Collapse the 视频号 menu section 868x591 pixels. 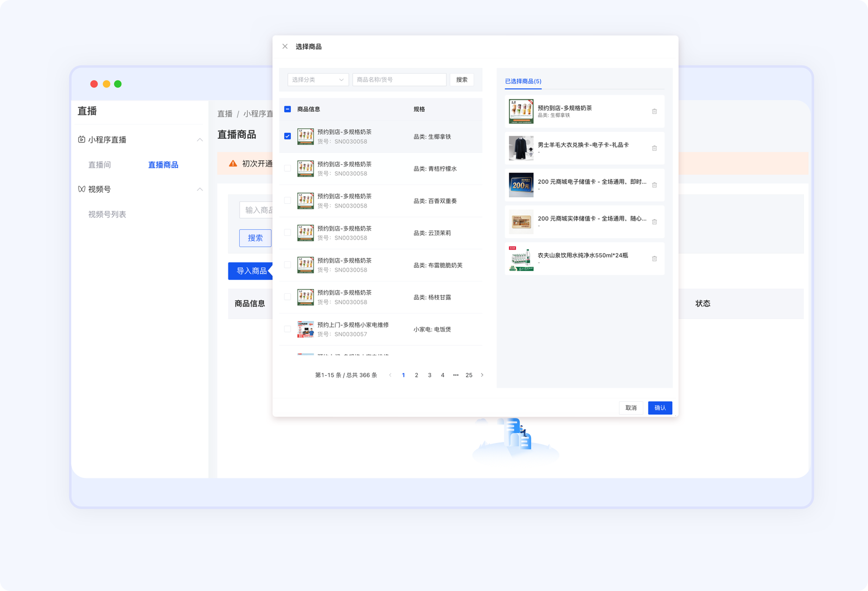[200, 189]
